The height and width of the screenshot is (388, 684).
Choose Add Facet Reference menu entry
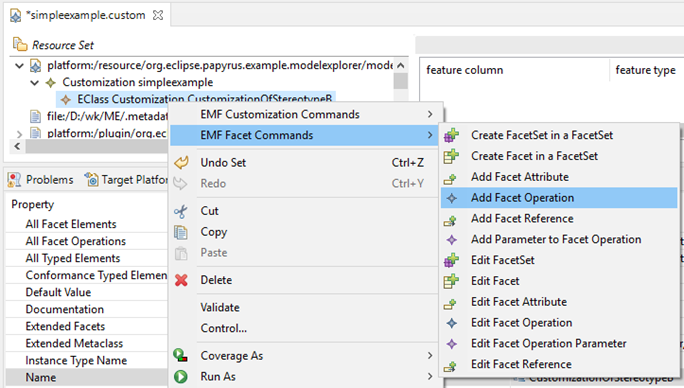559,219
